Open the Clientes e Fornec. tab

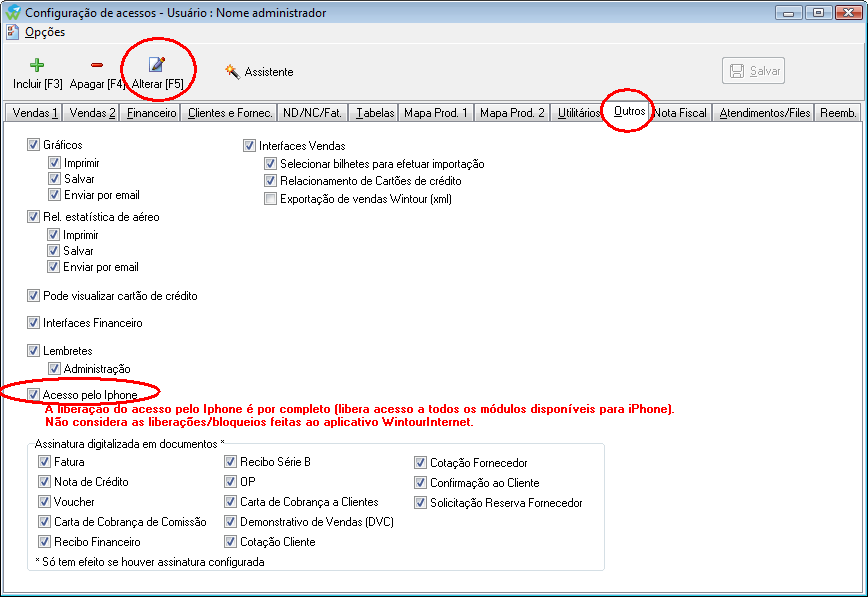tap(230, 113)
